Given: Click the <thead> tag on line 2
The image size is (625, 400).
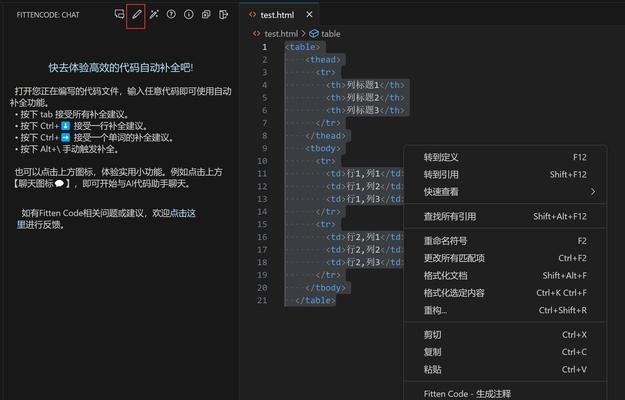Looking at the screenshot, I should pos(323,60).
